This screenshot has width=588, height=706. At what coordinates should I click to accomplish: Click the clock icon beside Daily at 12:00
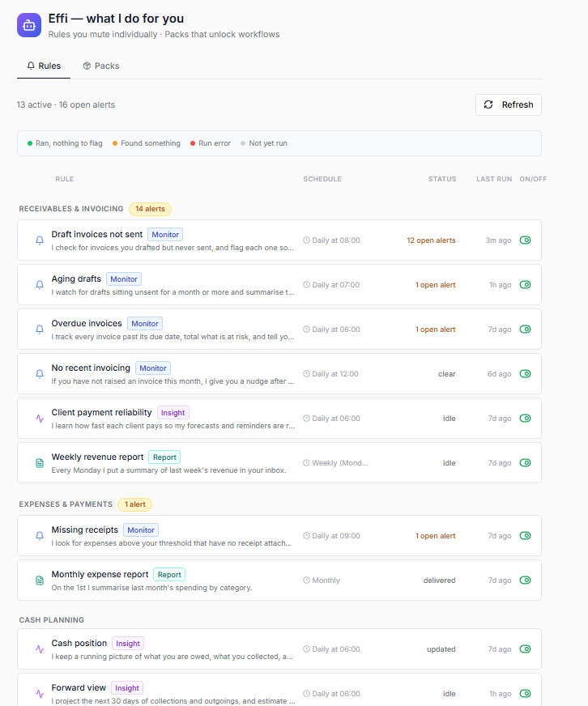click(x=306, y=374)
